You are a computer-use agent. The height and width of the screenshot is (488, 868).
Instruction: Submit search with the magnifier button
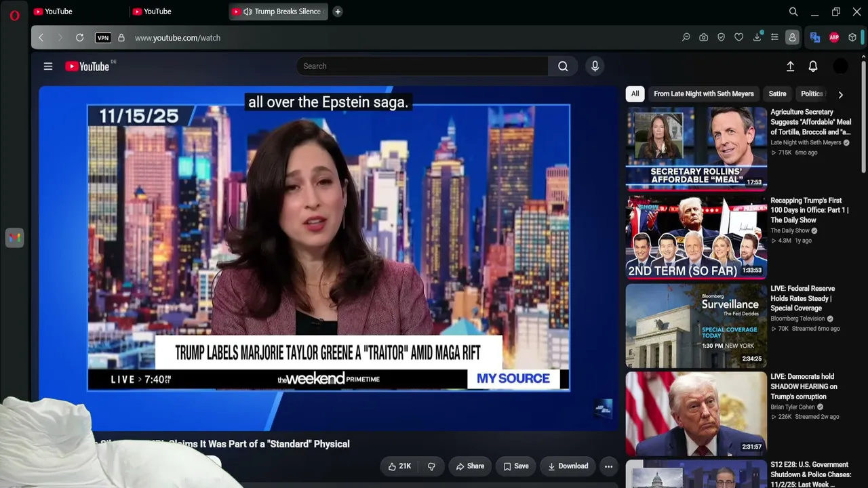click(x=563, y=66)
